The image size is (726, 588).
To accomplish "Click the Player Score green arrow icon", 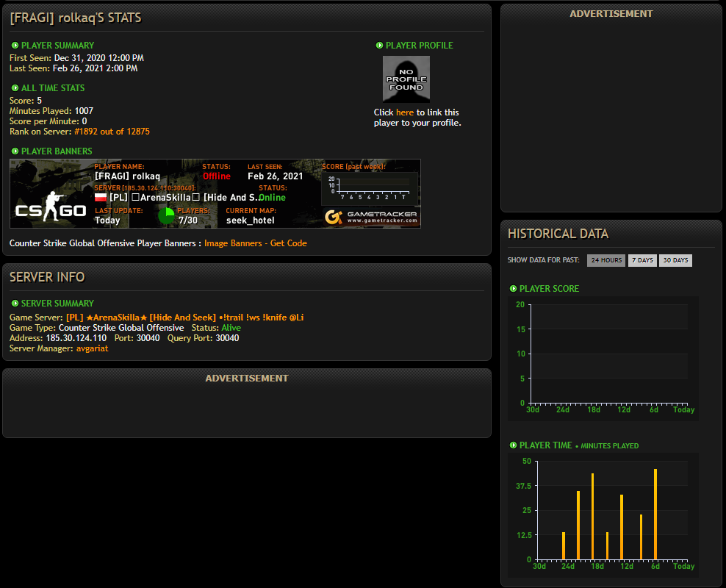I will [513, 288].
